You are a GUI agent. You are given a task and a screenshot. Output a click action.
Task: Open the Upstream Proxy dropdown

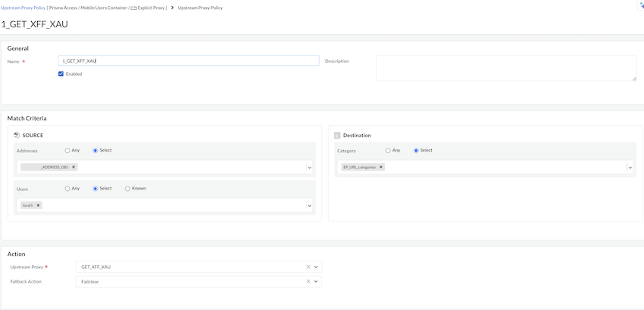(x=317, y=267)
